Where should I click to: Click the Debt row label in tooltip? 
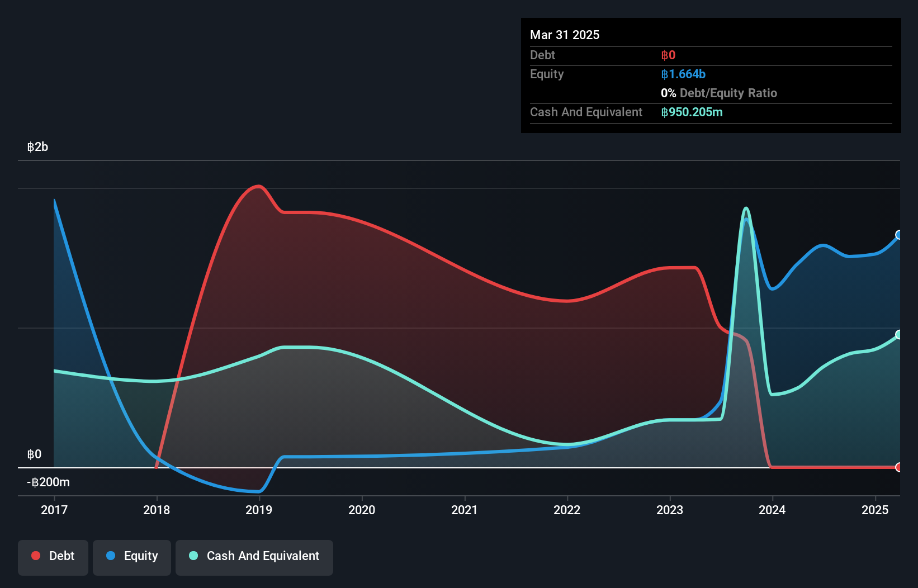(542, 55)
